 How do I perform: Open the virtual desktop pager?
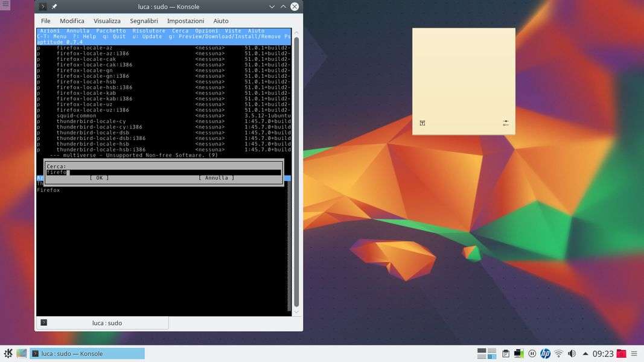click(486, 354)
